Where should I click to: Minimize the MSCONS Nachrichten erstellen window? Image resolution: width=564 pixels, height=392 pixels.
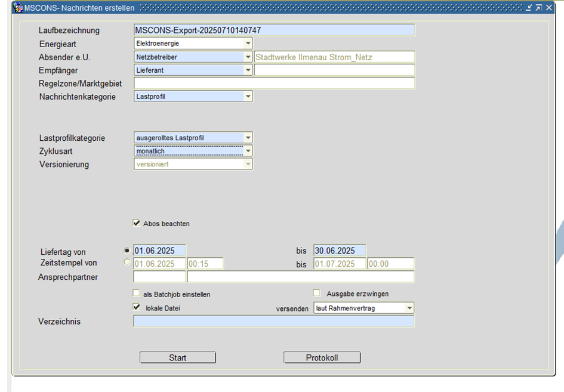528,8
